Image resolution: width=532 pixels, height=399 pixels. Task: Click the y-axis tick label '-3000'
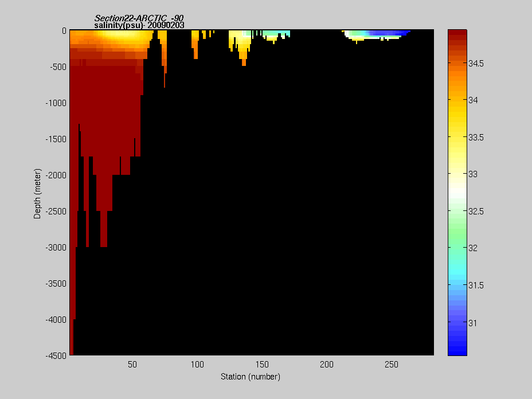(56, 248)
